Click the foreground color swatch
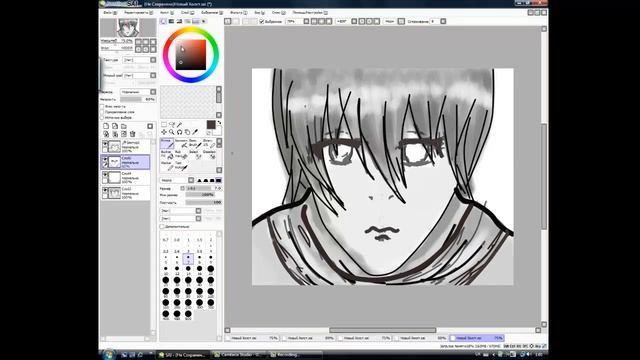The height and width of the screenshot is (360, 640). click(x=211, y=124)
